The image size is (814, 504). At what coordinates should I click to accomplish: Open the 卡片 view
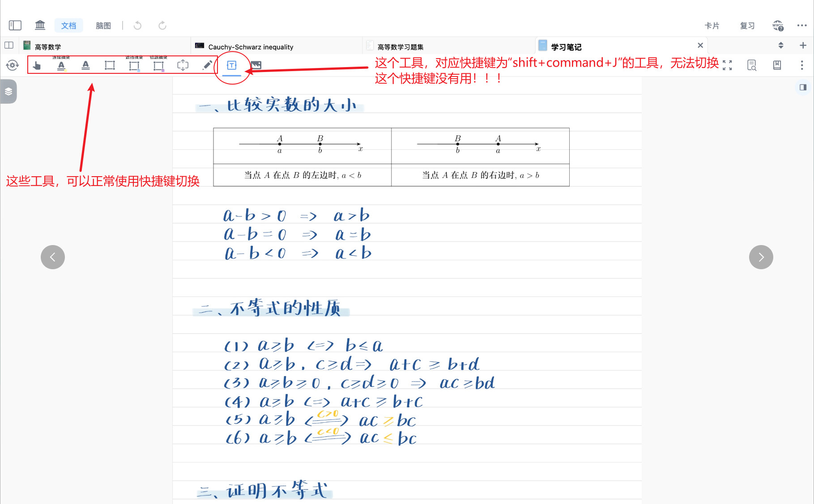point(712,25)
